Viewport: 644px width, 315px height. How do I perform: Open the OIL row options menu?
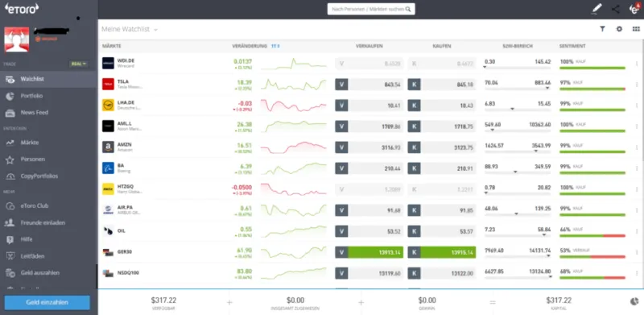point(637,231)
